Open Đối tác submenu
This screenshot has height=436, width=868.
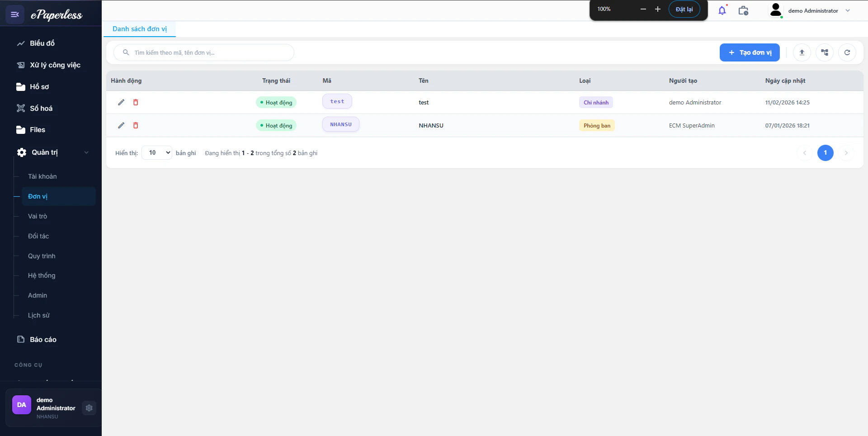coord(38,236)
